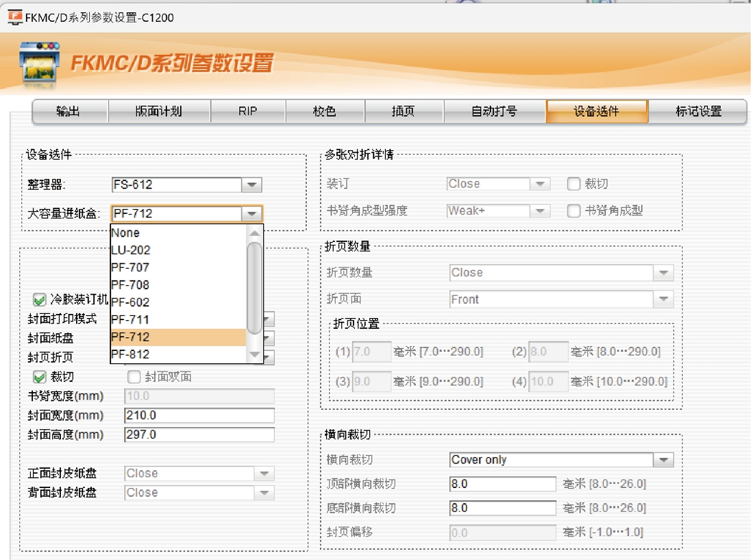This screenshot has width=751, height=560.
Task: Switch to the 输出 tab
Action: point(70,111)
